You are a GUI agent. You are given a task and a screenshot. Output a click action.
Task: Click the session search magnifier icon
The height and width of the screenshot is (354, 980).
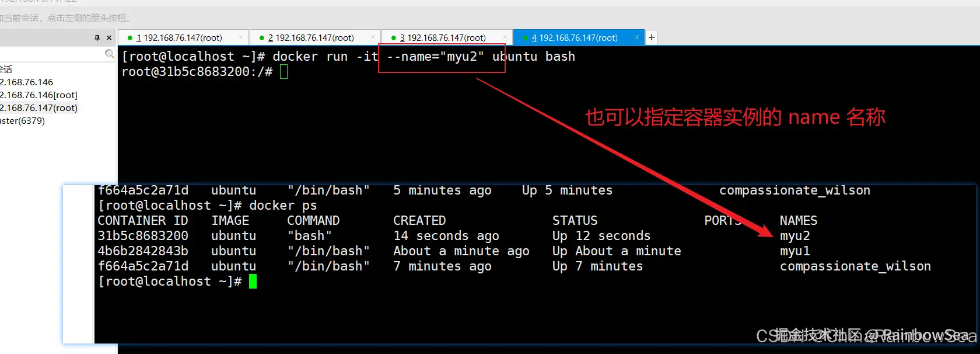click(x=109, y=54)
